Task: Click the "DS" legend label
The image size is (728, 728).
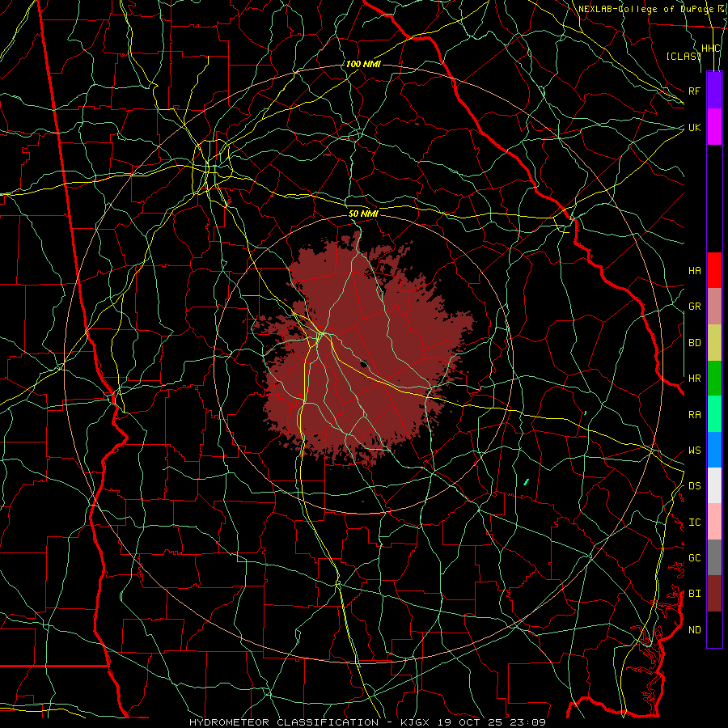Action: click(694, 485)
